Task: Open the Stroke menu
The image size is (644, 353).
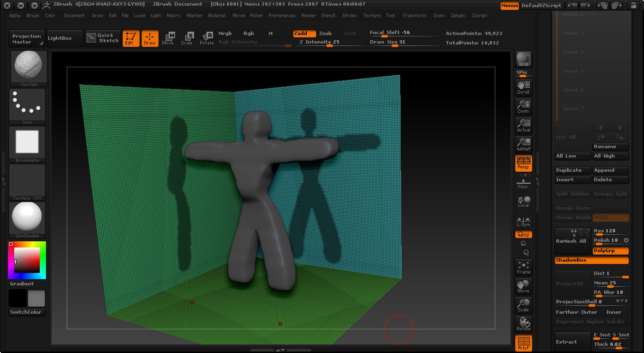Action: [349, 16]
